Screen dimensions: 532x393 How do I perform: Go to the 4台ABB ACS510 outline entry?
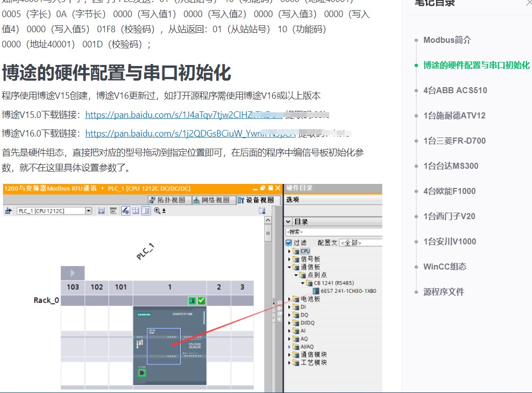tap(455, 90)
